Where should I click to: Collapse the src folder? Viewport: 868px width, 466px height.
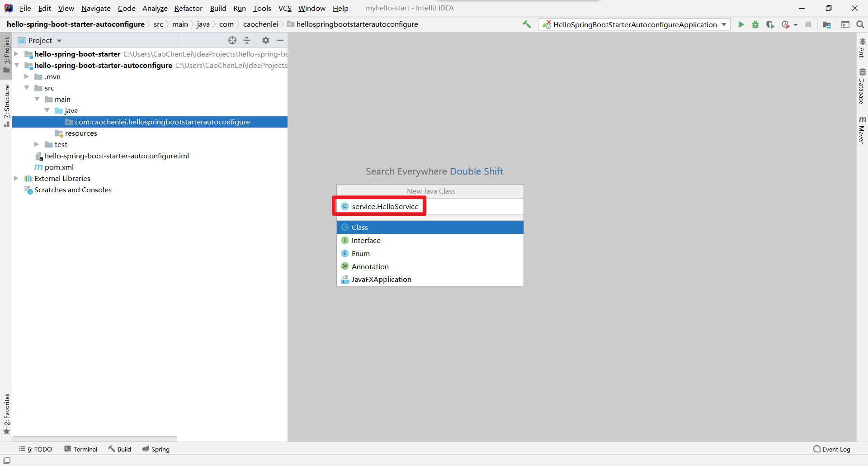click(27, 88)
